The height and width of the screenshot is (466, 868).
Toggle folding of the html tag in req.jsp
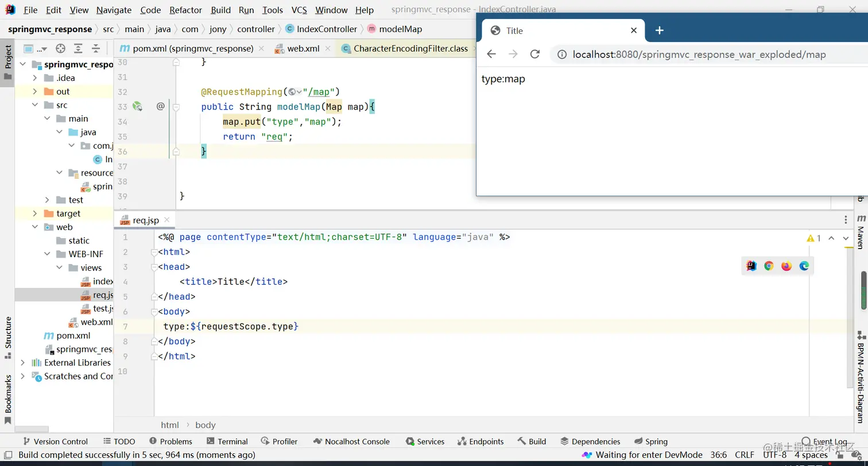pos(154,252)
